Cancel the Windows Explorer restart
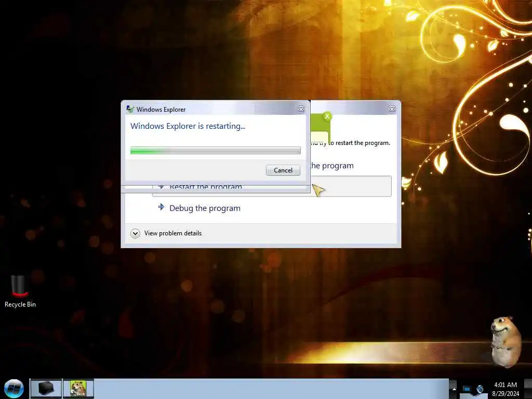The width and height of the screenshot is (532, 399). (x=283, y=170)
